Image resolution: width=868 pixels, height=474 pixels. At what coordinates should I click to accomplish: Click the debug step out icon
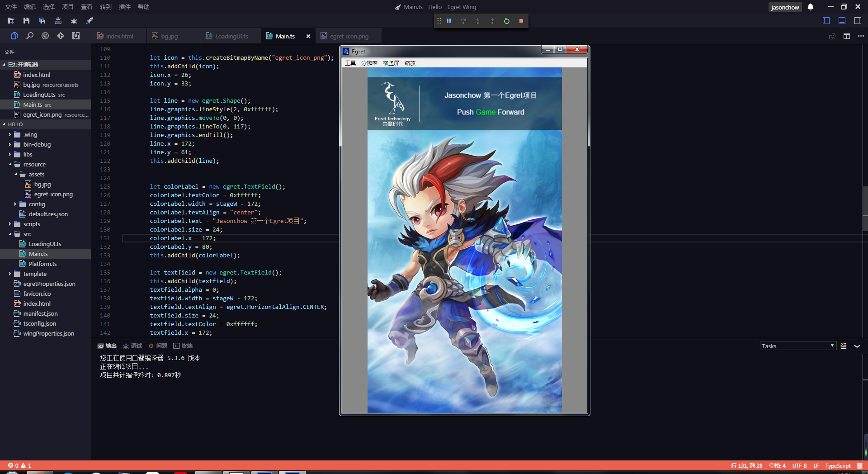pos(492,21)
